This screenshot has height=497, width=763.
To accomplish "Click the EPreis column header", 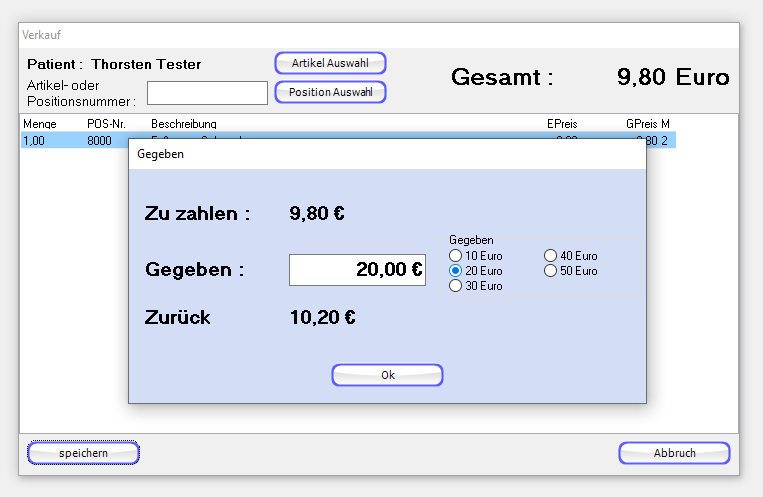I will [561, 124].
